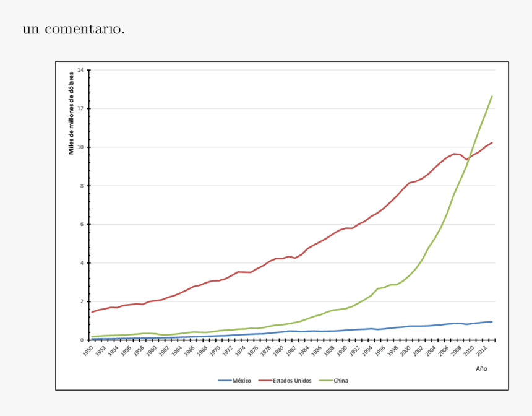The height and width of the screenshot is (416, 532).
Task: Select the 1980 year tick label
Action: pyautogui.click(x=279, y=351)
